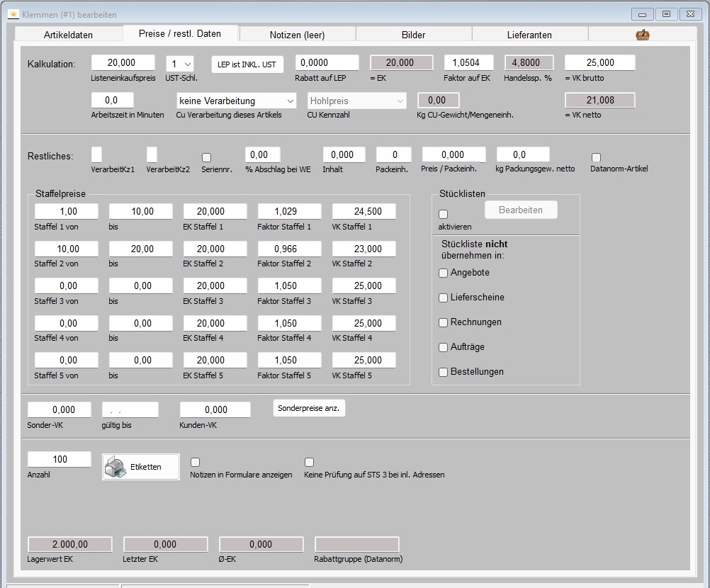
Task: Click the Anzahl quantity field
Action: tap(60, 459)
